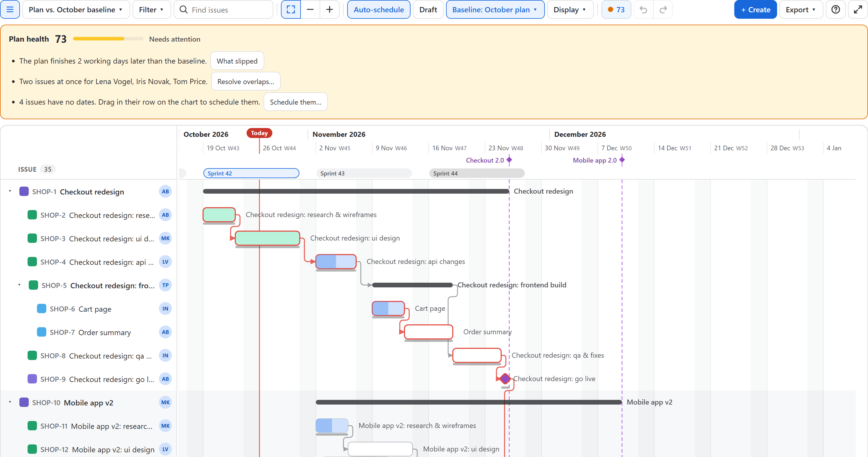Zoom out with the minus icon
The width and height of the screenshot is (868, 457).
(x=310, y=9)
